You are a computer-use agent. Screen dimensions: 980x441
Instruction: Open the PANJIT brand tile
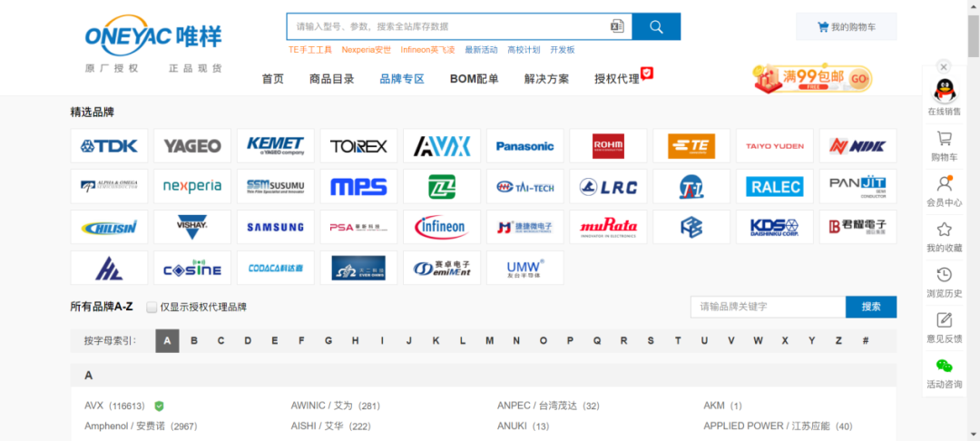click(x=858, y=186)
